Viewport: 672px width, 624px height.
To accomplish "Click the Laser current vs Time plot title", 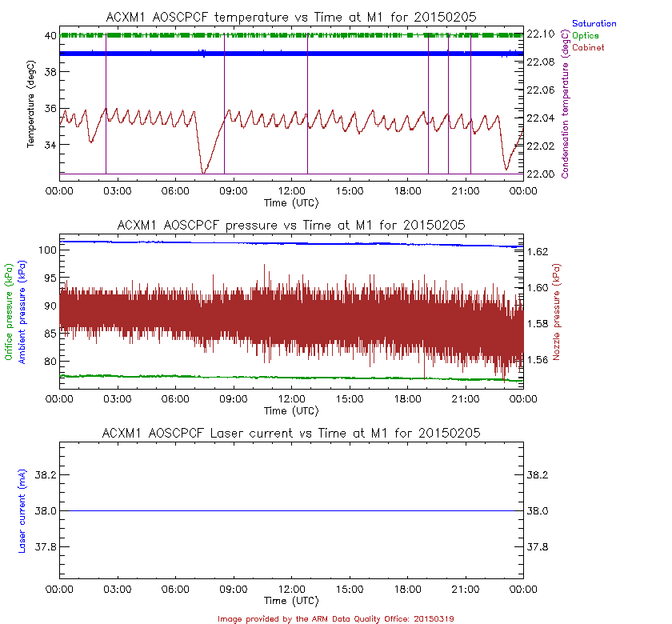I will click(x=291, y=433).
